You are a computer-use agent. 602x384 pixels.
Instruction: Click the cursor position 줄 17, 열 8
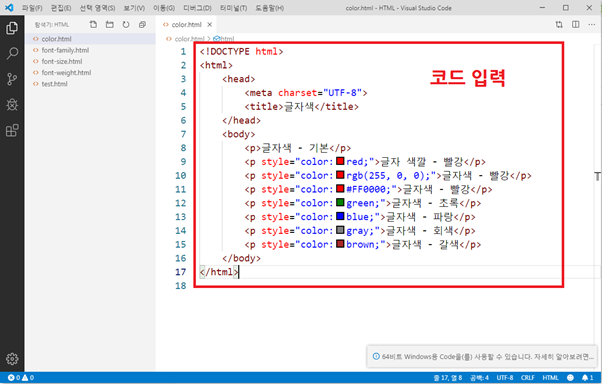pyautogui.click(x=448, y=378)
